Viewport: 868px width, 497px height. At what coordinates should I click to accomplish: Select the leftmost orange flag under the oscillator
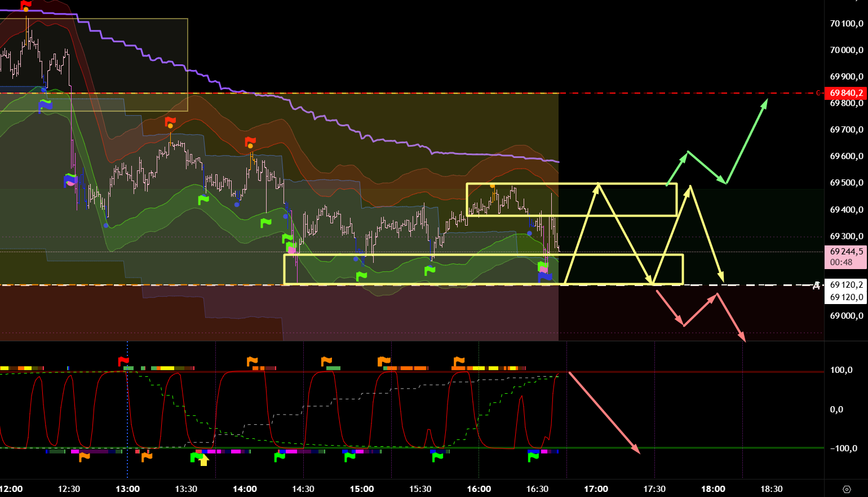coord(84,457)
